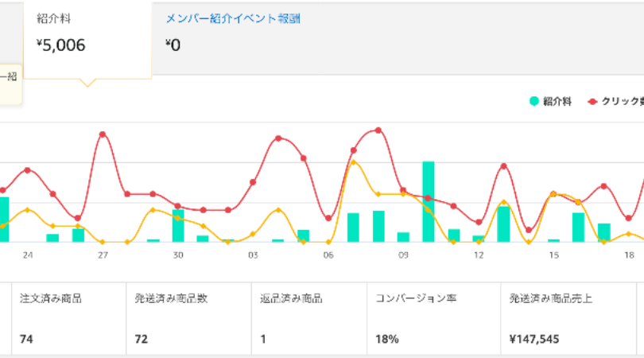Click the tallest green bar near date 10
The image size is (644, 358).
click(x=429, y=202)
